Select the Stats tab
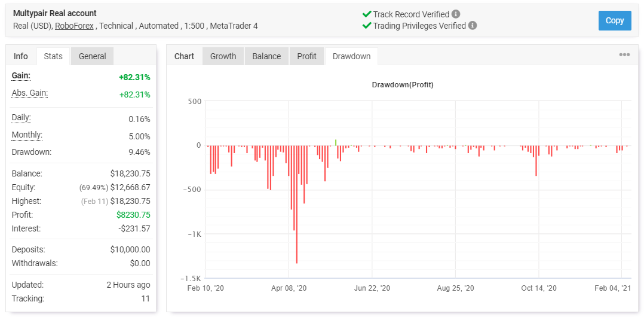Screen dimensions: 644x317 tap(53, 56)
